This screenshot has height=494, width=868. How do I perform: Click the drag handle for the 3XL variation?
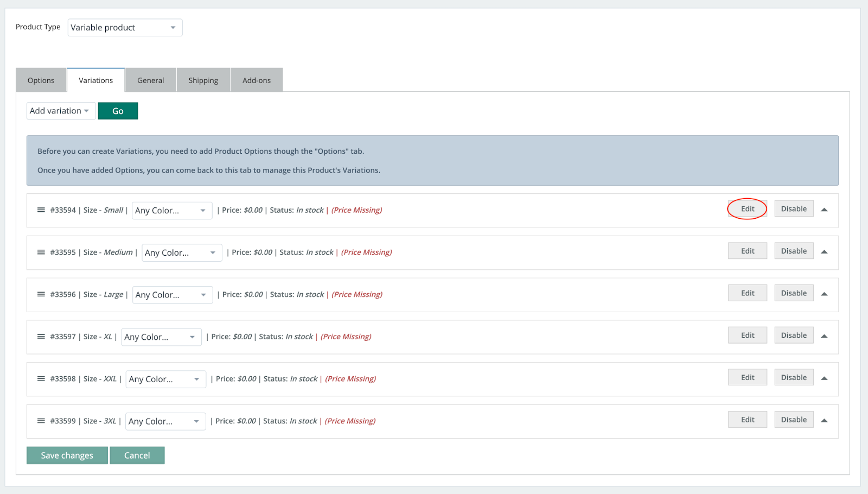click(41, 421)
